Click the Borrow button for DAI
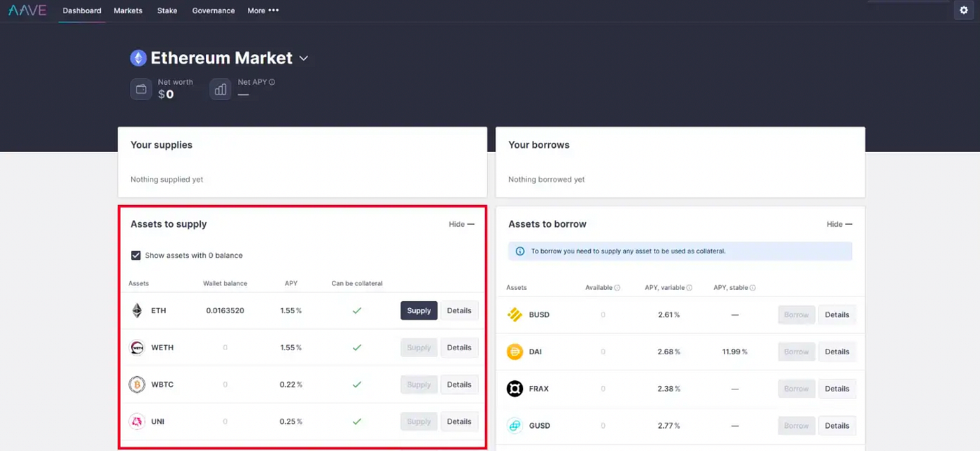The width and height of the screenshot is (980, 451). point(797,352)
